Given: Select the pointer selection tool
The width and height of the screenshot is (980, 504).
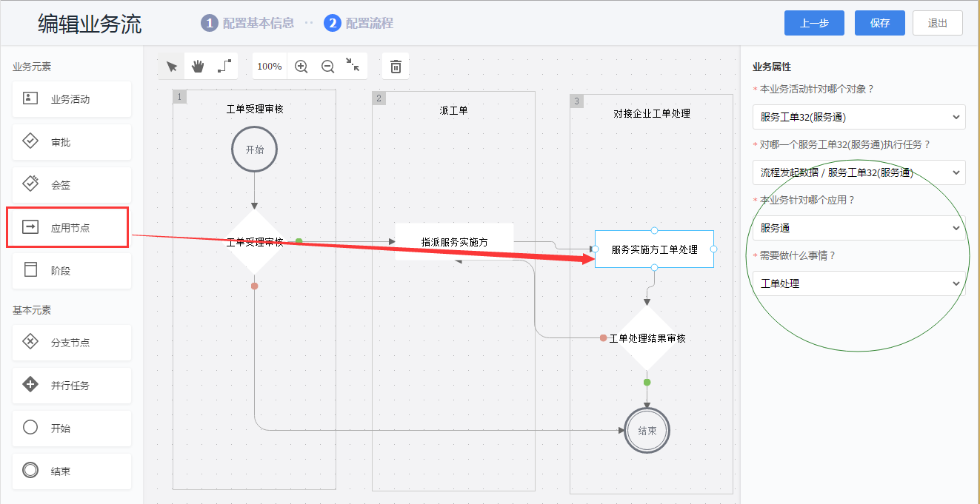Looking at the screenshot, I should pos(172,67).
